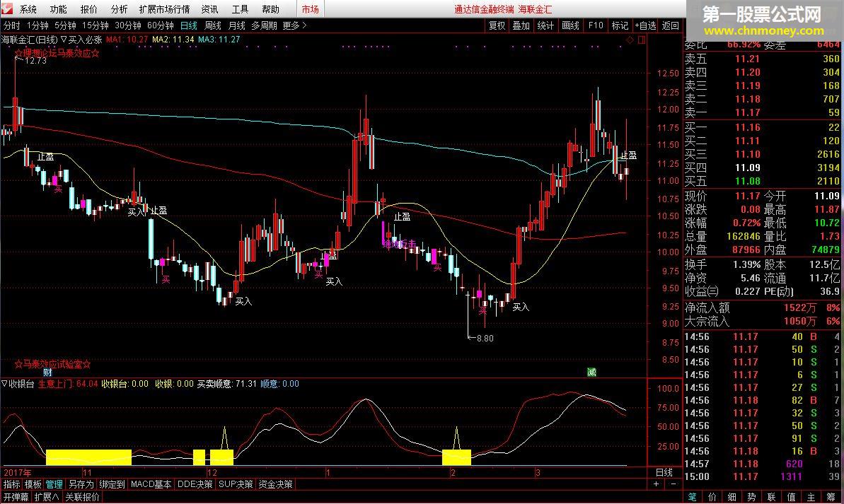The image size is (844, 504).
Task: Select the 1分钟 period
Action: point(37,25)
